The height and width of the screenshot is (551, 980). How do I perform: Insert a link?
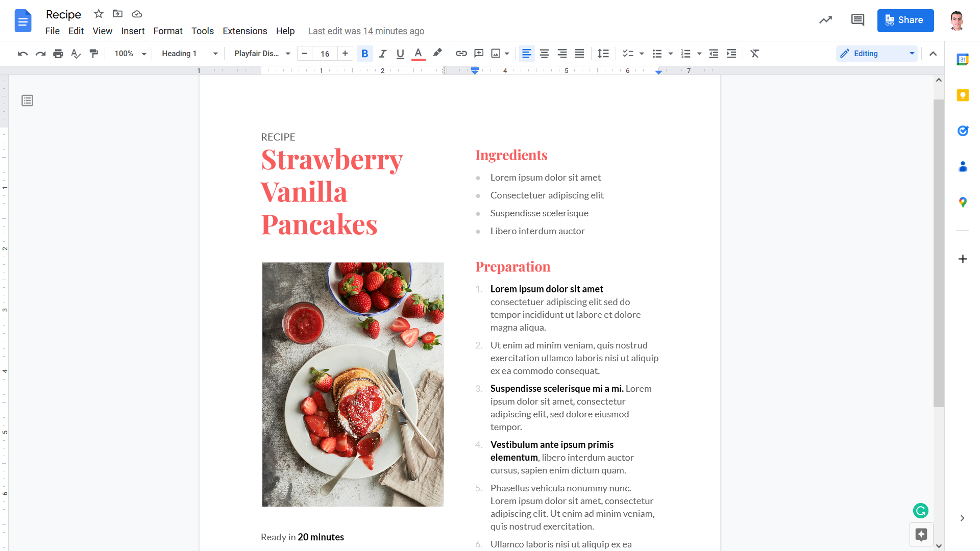(x=461, y=54)
